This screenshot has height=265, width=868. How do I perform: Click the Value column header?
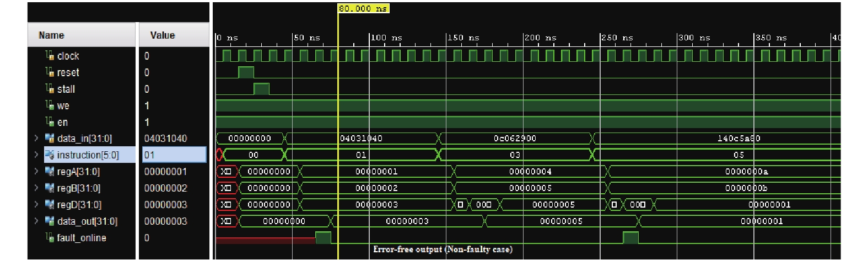pyautogui.click(x=163, y=35)
